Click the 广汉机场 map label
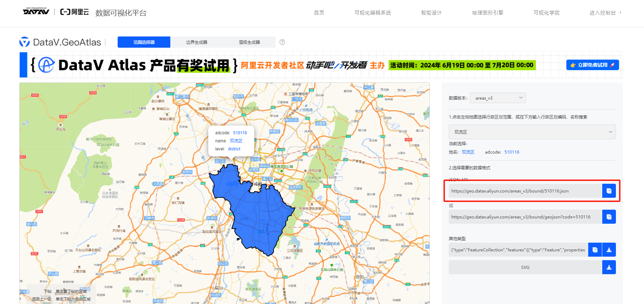The width and height of the screenshot is (644, 304). pos(306,110)
